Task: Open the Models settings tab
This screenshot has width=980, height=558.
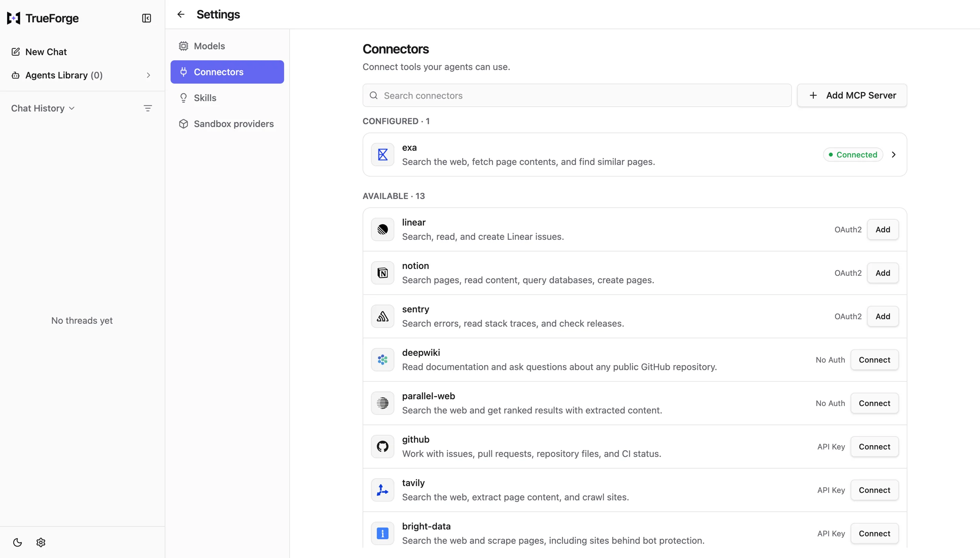Action: tap(227, 46)
